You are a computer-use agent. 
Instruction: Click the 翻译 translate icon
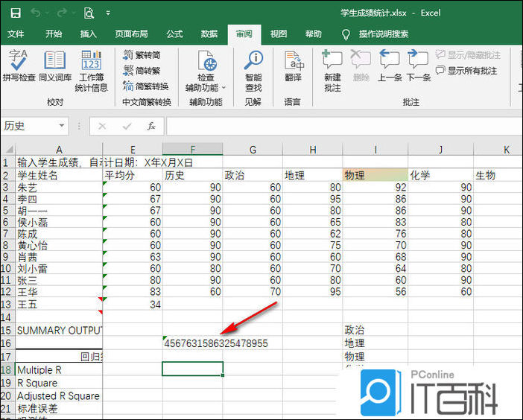293,66
